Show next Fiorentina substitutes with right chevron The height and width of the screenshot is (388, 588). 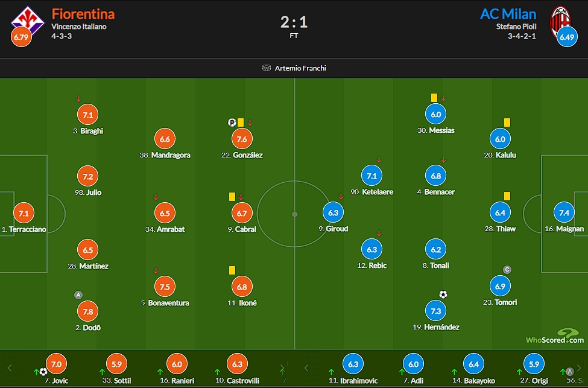282,368
